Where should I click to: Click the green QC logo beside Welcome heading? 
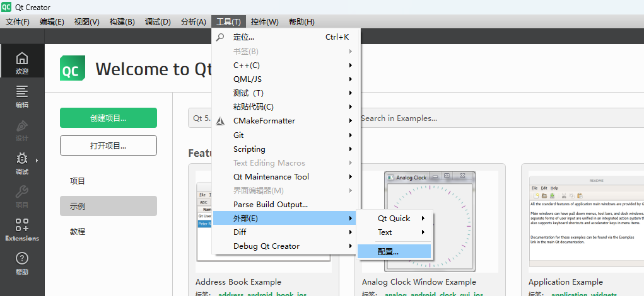coord(73,68)
